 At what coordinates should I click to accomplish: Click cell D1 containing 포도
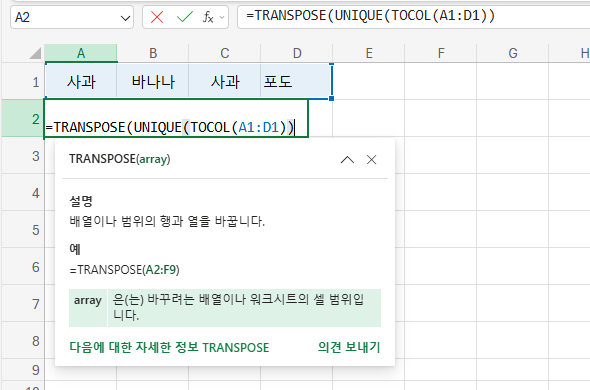297,82
